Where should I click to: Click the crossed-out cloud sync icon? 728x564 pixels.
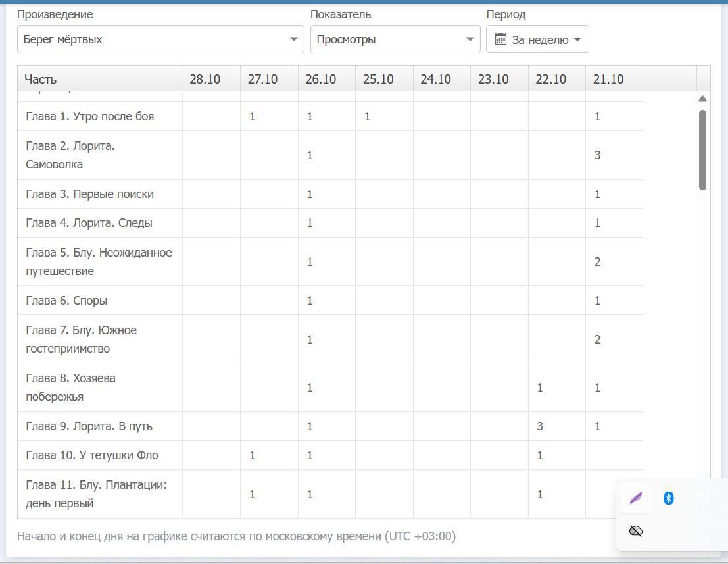pyautogui.click(x=635, y=531)
